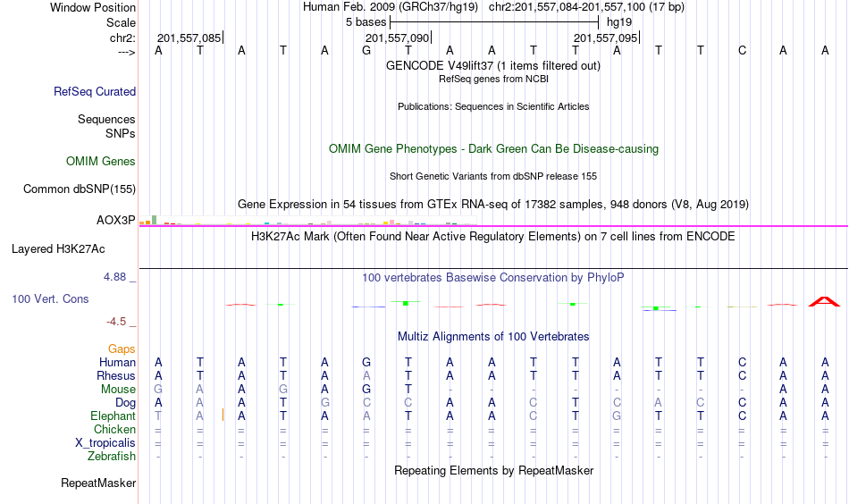Click the Common dbSNP(155) track label
This screenshot has height=504, width=849.
coord(80,189)
